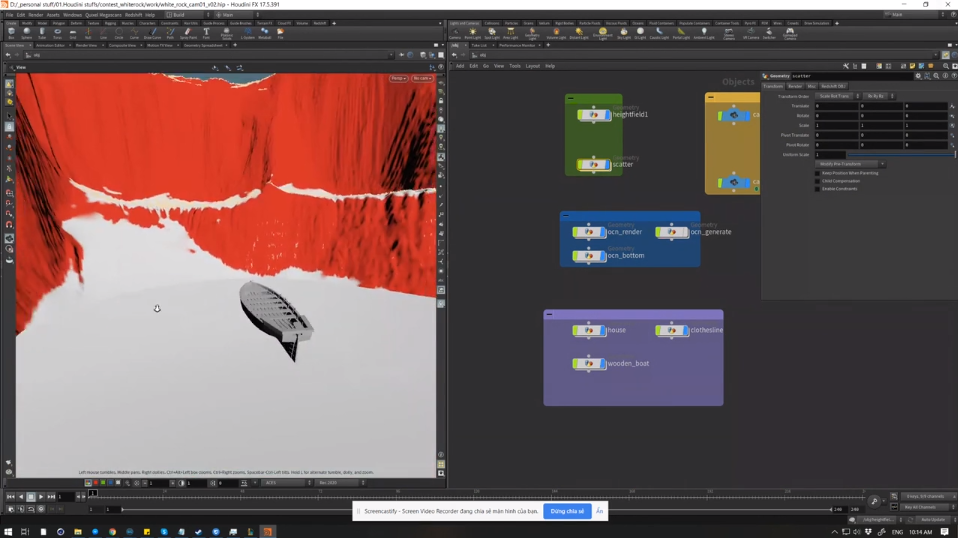
Task: Select the ocn_render node
Action: click(x=588, y=232)
